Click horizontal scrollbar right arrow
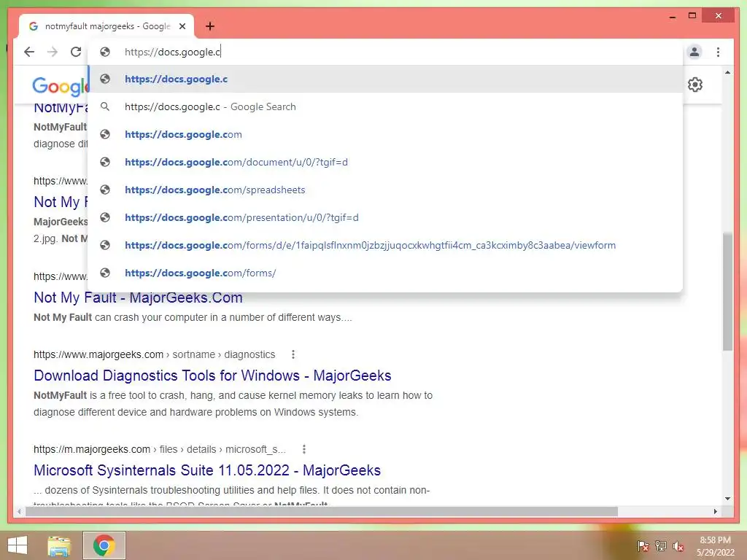The height and width of the screenshot is (560, 747). point(715,511)
